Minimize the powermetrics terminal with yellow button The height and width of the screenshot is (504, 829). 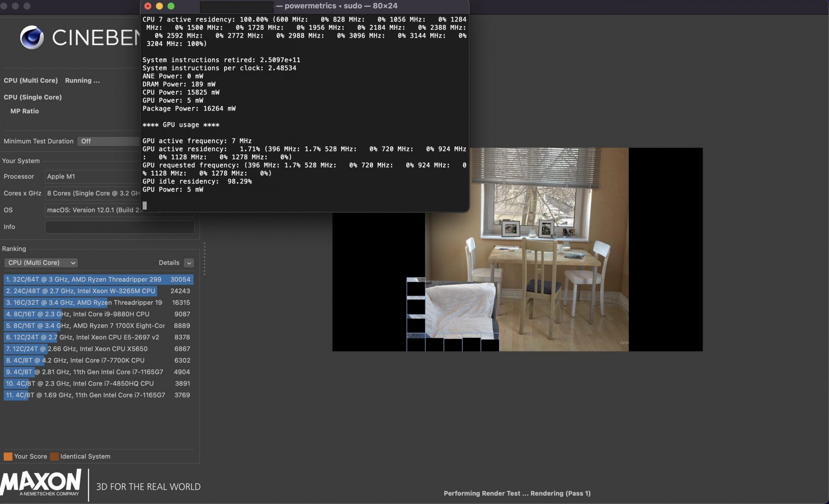click(x=159, y=6)
